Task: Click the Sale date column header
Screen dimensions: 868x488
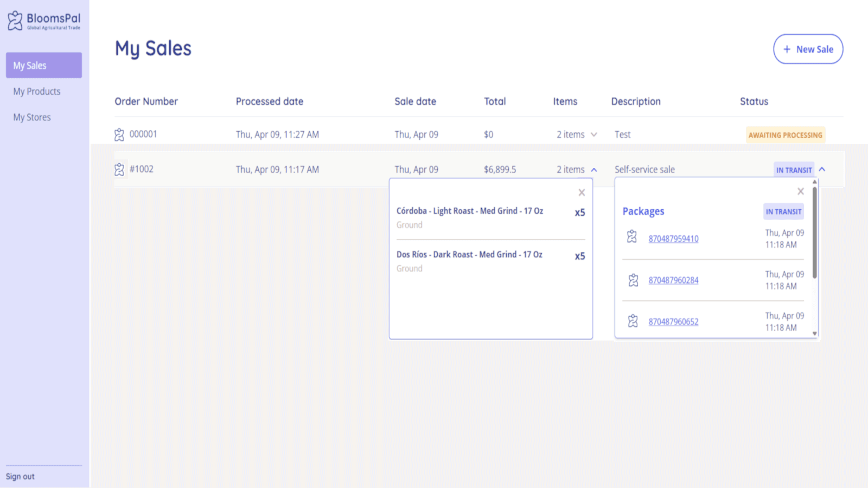Action: 416,101
